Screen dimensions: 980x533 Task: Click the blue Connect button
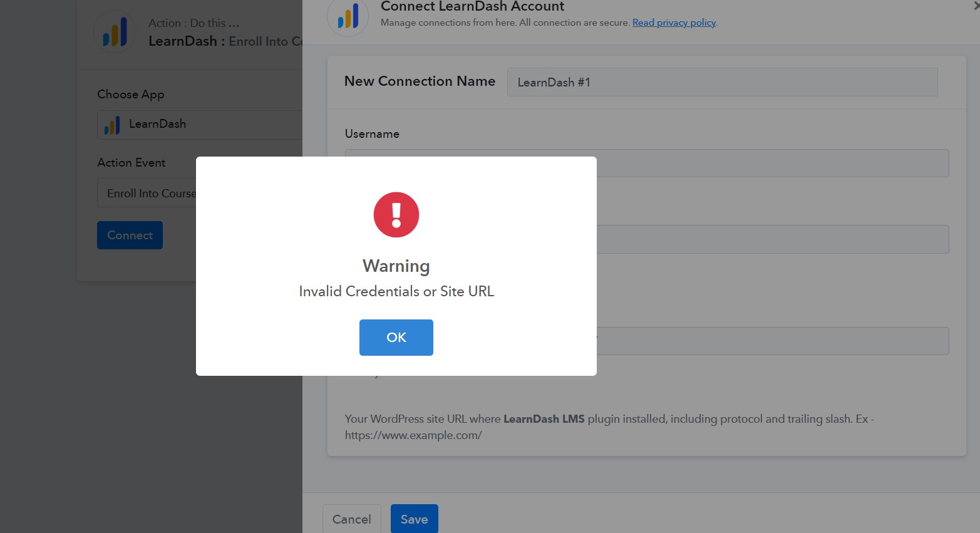tap(130, 235)
